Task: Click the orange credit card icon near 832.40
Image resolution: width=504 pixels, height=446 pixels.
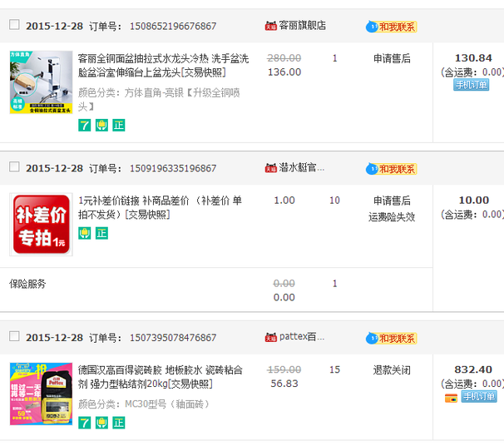Action: (x=451, y=398)
